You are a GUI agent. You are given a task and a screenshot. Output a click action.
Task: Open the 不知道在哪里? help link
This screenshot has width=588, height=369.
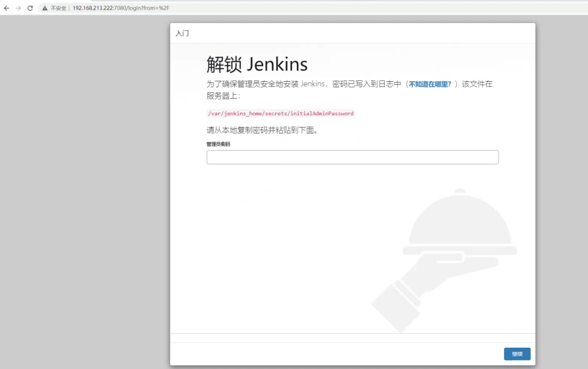tap(430, 84)
